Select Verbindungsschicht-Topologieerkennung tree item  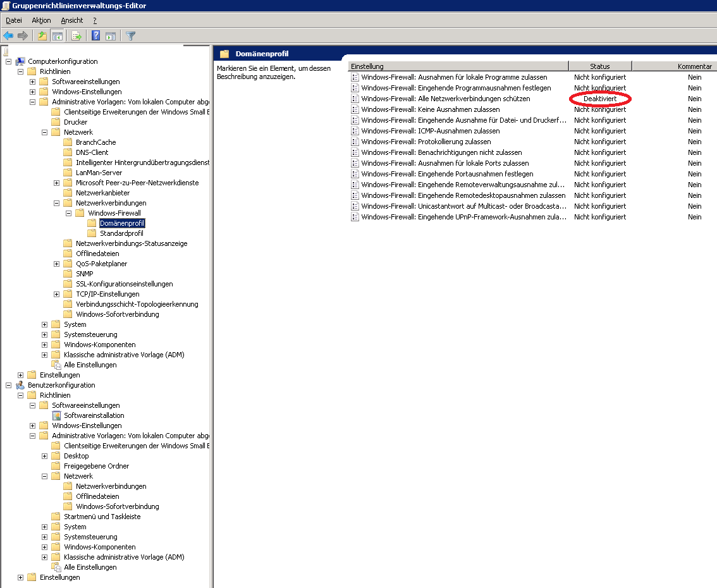pos(137,304)
